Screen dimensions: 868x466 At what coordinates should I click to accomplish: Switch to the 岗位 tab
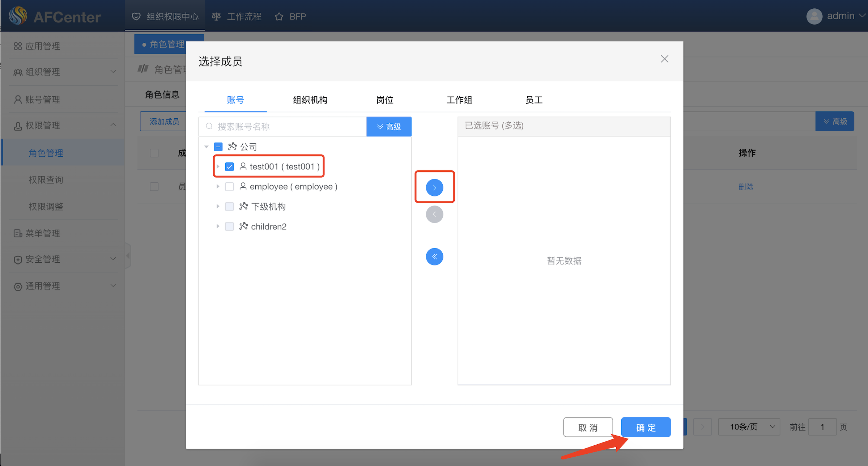[384, 100]
